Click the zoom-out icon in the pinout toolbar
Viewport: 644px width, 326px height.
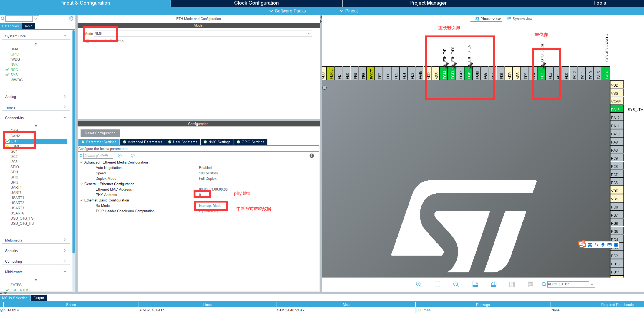456,284
